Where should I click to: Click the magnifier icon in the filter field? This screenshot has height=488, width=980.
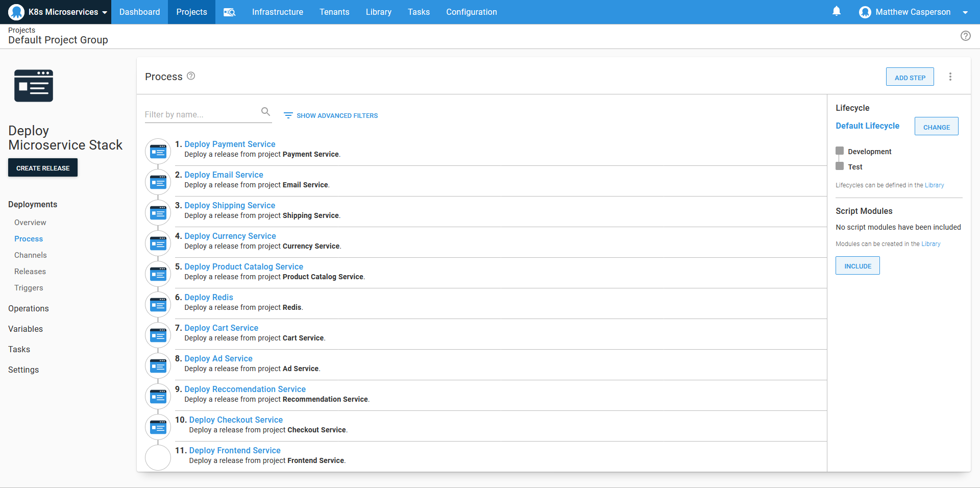pos(265,111)
